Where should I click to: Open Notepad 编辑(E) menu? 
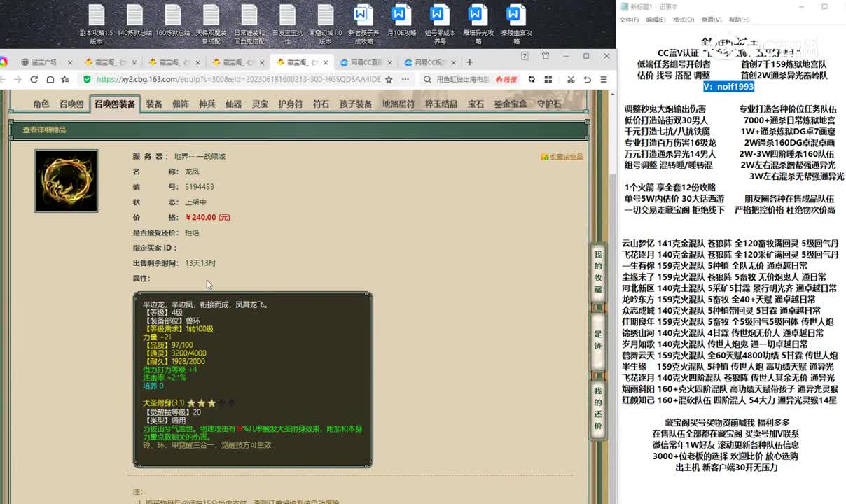coord(656,20)
